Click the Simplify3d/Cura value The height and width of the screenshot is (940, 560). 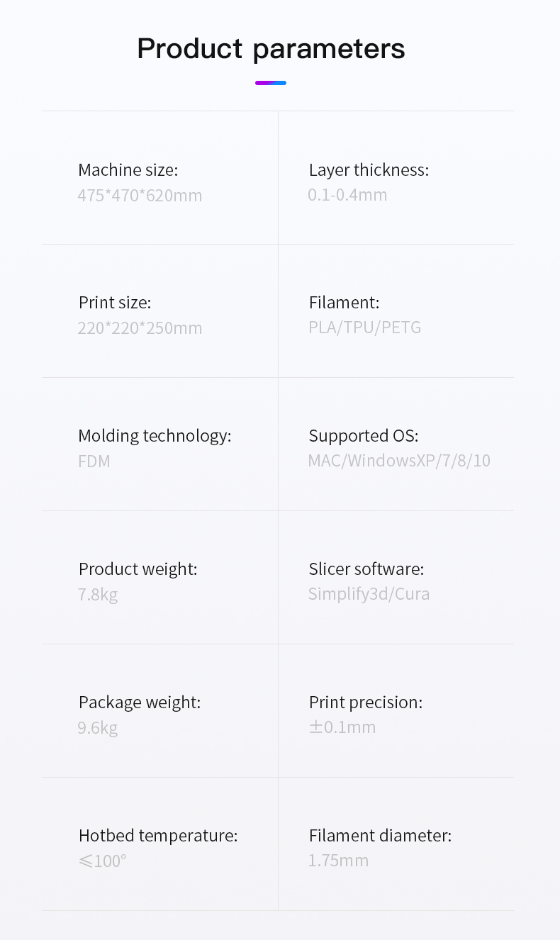(x=369, y=594)
